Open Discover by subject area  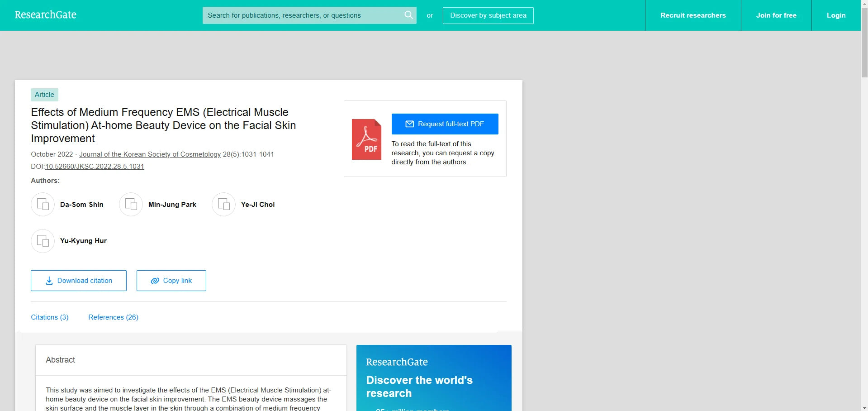[488, 15]
